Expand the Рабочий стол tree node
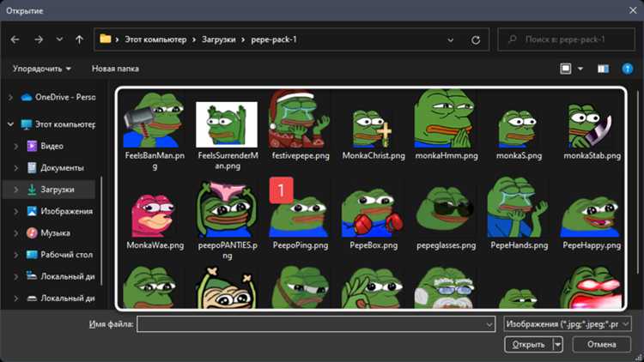Image resolution: width=644 pixels, height=362 pixels. tap(16, 255)
